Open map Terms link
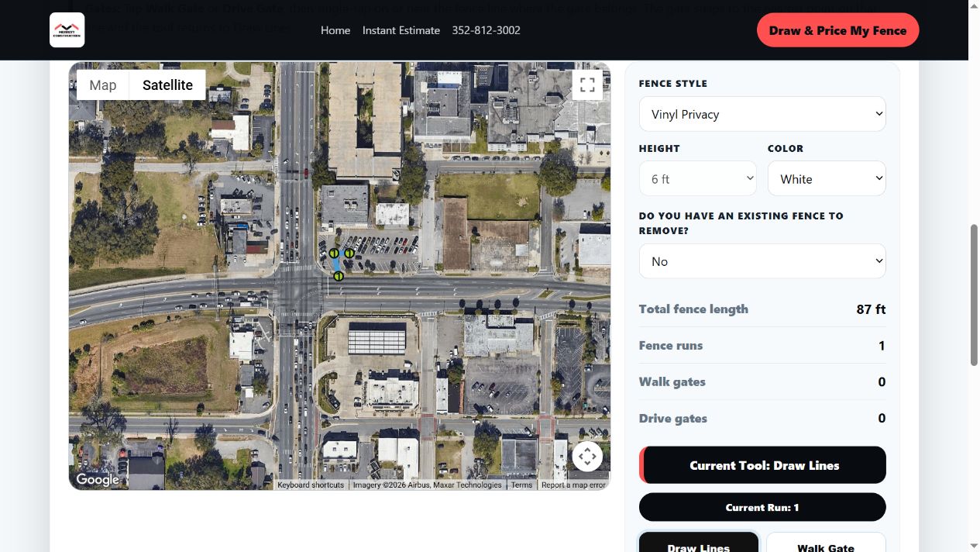Image resolution: width=980 pixels, height=552 pixels. click(x=521, y=485)
